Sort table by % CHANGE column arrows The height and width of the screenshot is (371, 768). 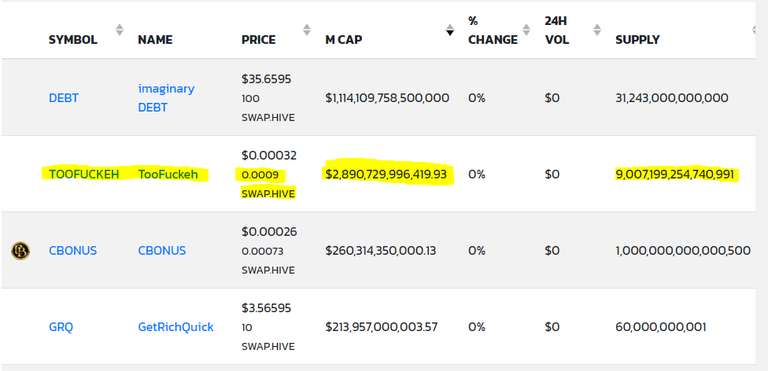[x=527, y=29]
